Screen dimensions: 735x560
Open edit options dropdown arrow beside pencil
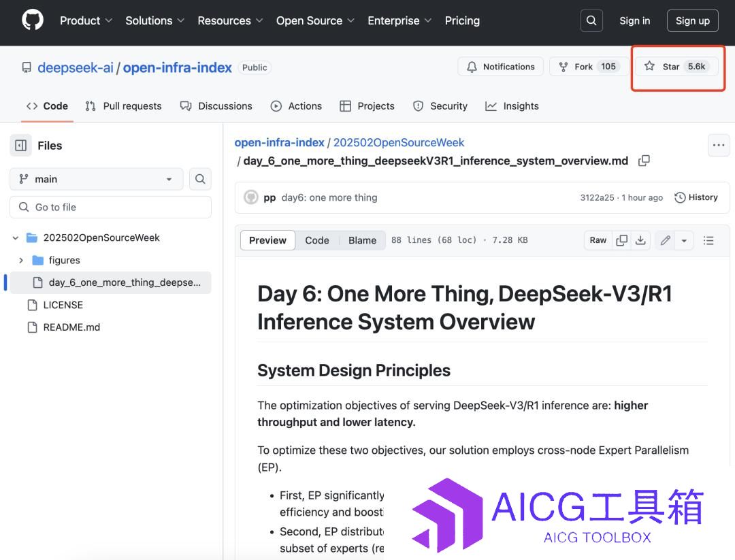click(684, 240)
